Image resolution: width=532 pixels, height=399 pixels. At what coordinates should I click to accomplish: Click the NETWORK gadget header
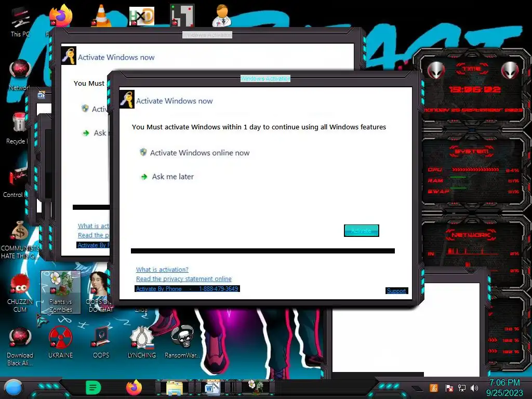pyautogui.click(x=471, y=235)
